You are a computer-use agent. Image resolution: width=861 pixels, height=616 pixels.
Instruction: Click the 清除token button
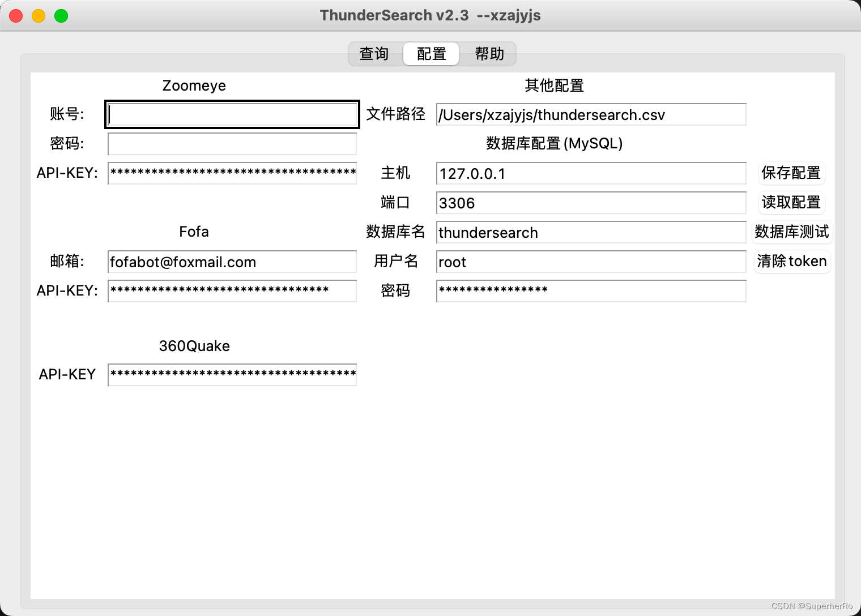tap(792, 261)
